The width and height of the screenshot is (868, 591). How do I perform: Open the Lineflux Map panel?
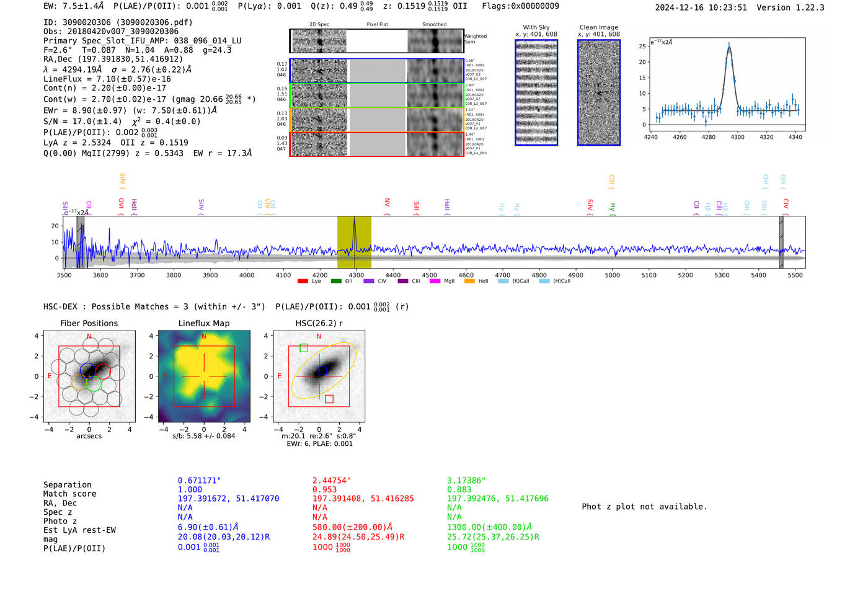point(204,376)
